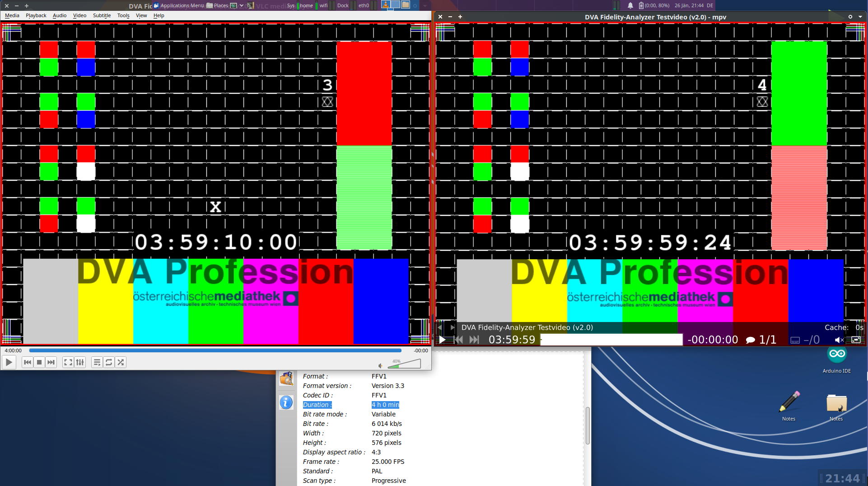Skip to next media in VLC
The width and height of the screenshot is (868, 486).
pyautogui.click(x=51, y=362)
